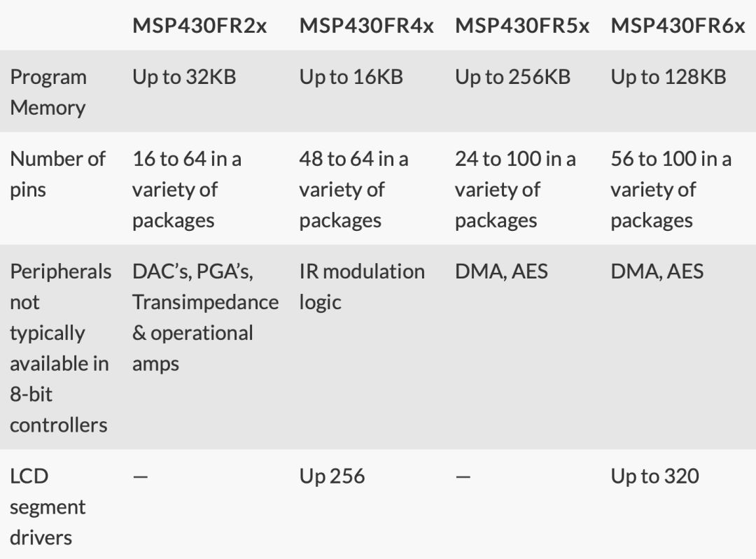This screenshot has width=756, height=559.
Task: Click the Program Memory row label
Action: (x=48, y=92)
